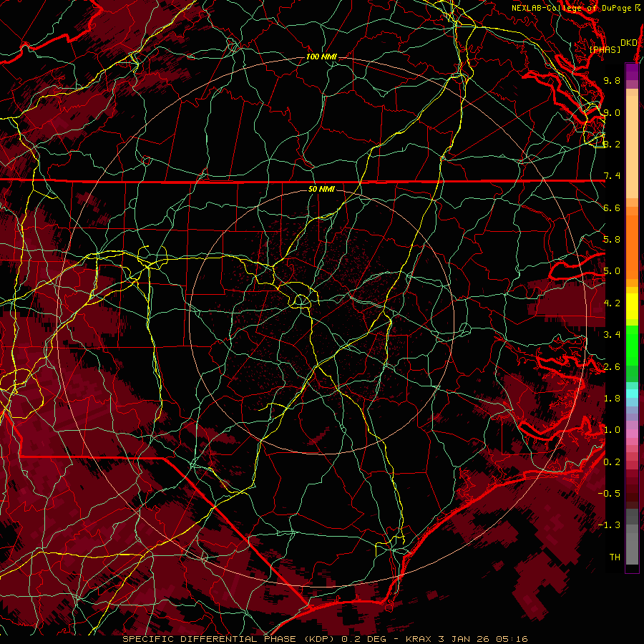The image size is (644, 644).
Task: Click the 1.0 scale value label
Action: (x=612, y=430)
